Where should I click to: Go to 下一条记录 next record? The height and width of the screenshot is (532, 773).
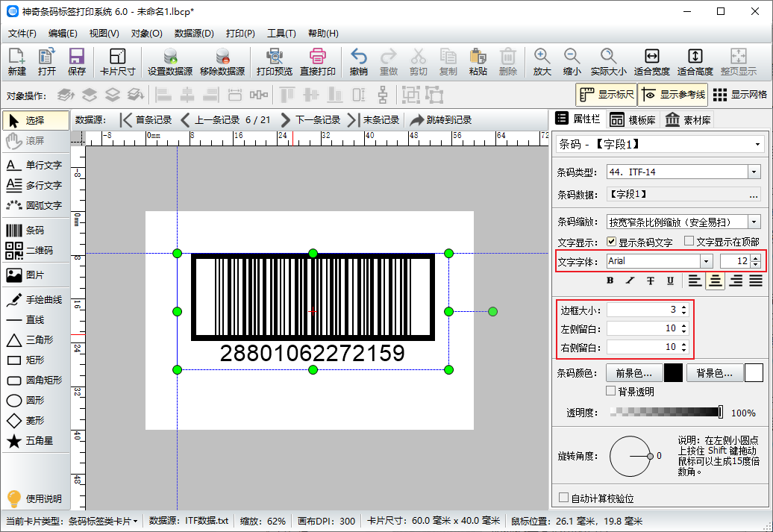(310, 120)
